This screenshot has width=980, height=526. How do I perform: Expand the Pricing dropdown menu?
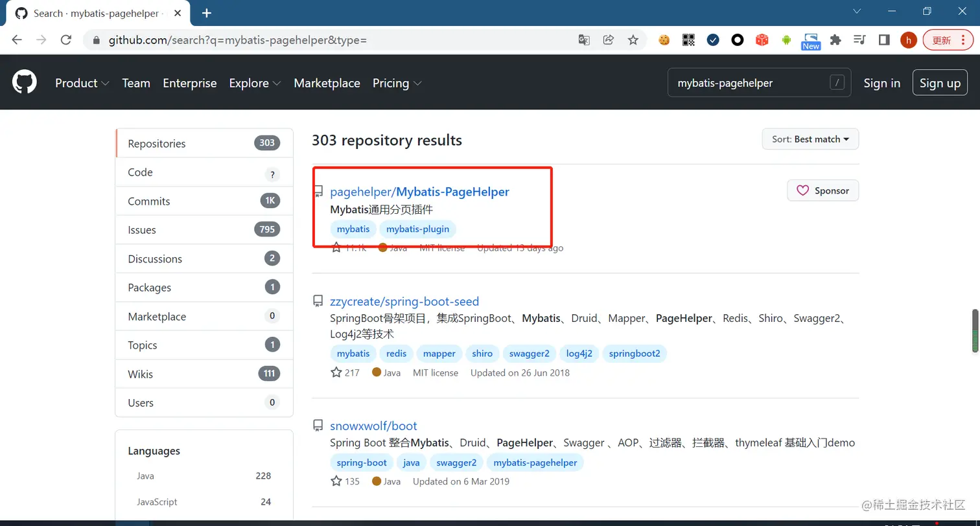click(397, 83)
